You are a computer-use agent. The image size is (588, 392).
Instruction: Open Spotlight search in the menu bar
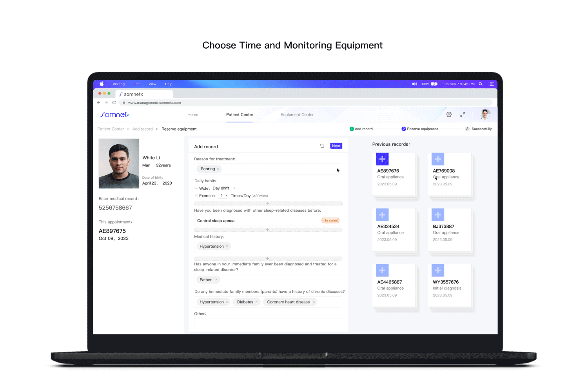(481, 84)
